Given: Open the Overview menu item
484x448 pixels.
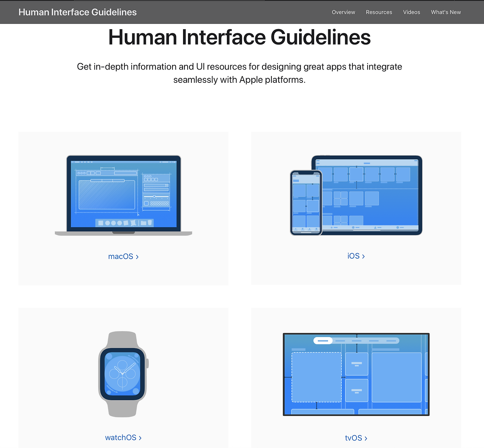Looking at the screenshot, I should tap(343, 12).
